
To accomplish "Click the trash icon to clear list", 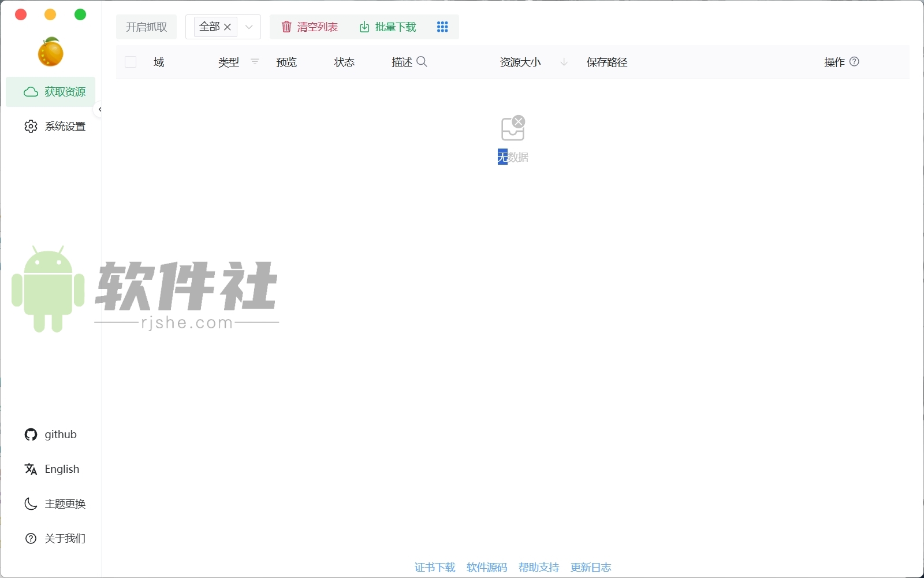I will click(x=287, y=27).
